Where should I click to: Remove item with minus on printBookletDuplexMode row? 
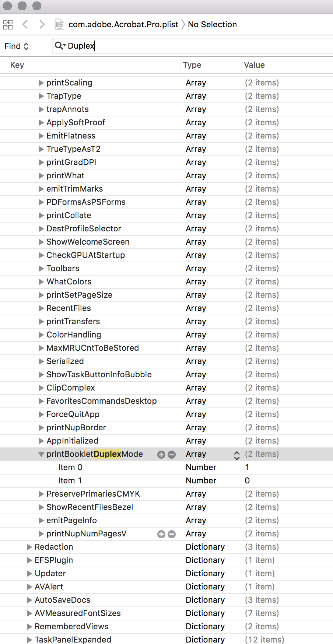click(x=172, y=455)
